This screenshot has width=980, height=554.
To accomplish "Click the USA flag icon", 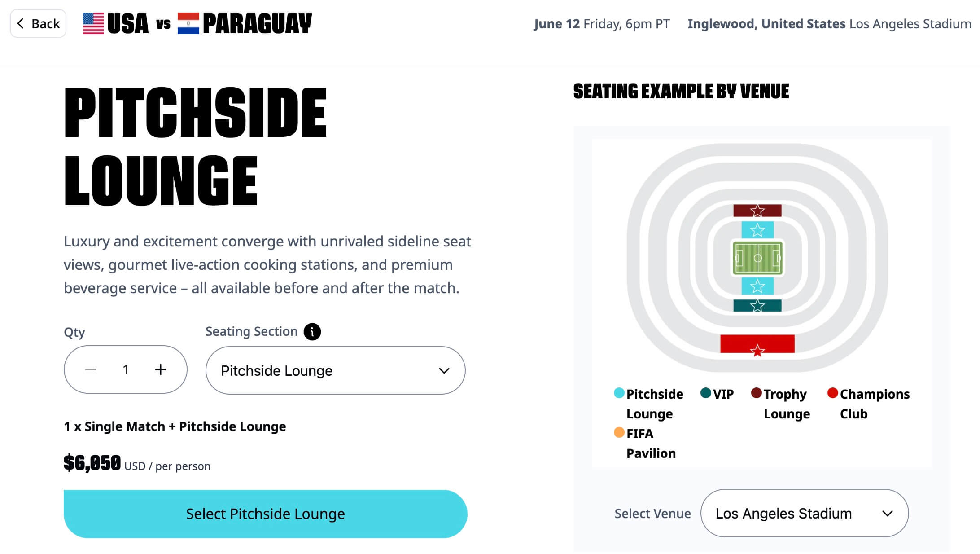I will 94,23.
